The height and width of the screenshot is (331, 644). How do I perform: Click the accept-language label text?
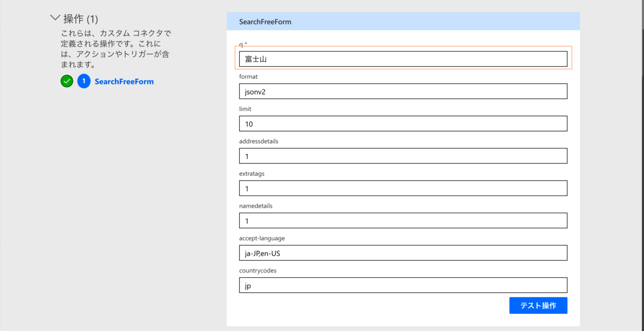pos(262,238)
